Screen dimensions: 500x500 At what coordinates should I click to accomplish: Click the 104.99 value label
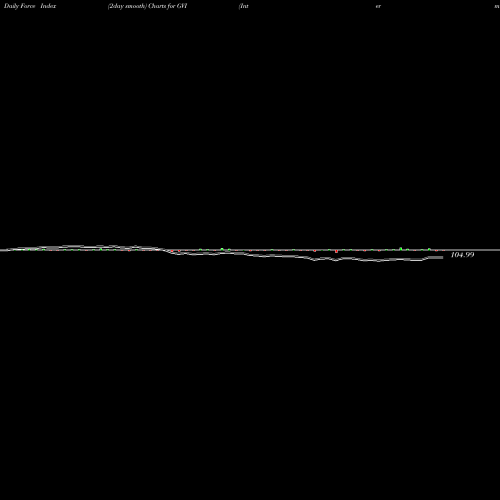coord(462,255)
